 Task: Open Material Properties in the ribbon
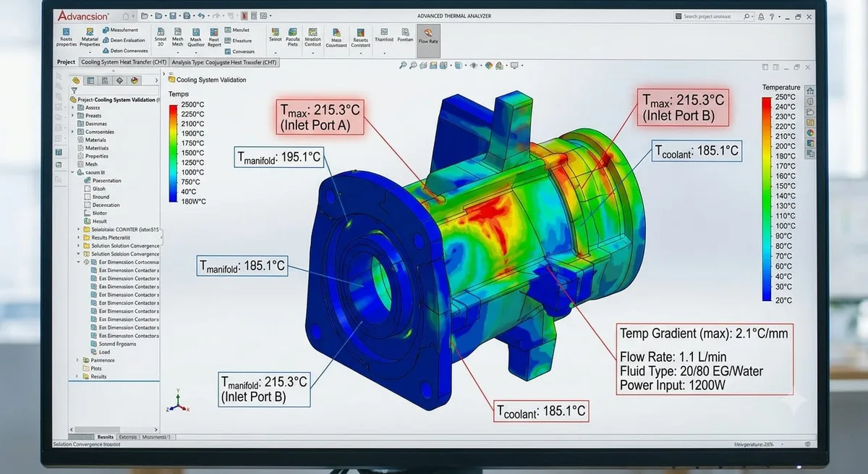tap(90, 37)
